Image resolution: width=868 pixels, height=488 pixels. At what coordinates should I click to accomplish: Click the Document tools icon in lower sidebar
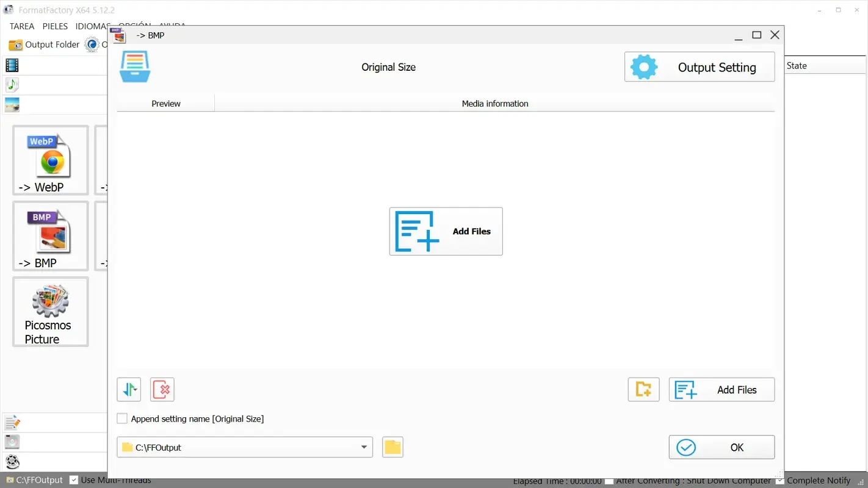point(11,422)
